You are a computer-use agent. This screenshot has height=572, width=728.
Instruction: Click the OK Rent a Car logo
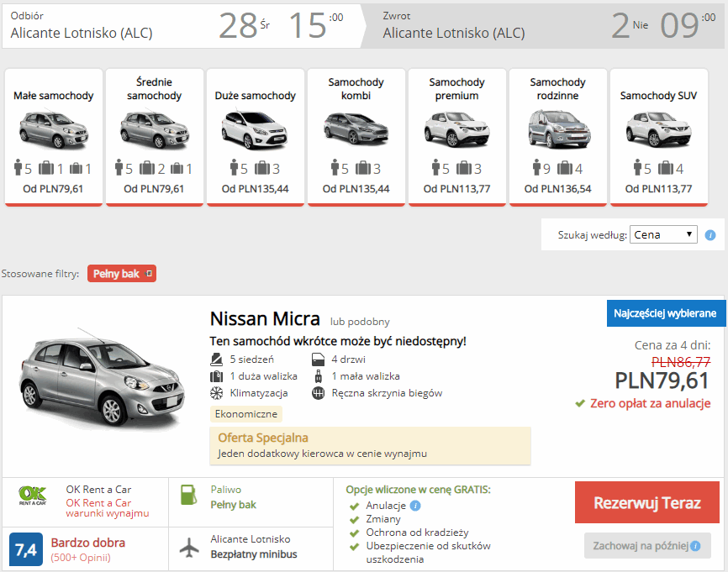33,496
